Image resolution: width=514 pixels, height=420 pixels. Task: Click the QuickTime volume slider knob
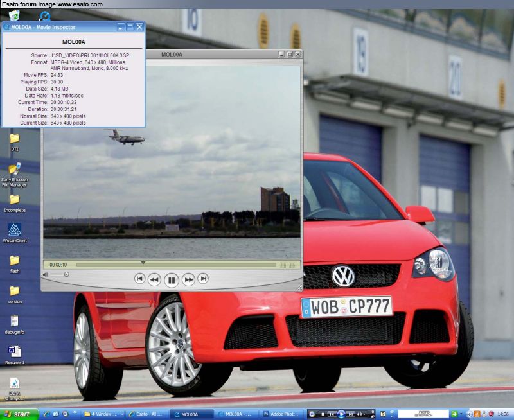pyautogui.click(x=67, y=274)
